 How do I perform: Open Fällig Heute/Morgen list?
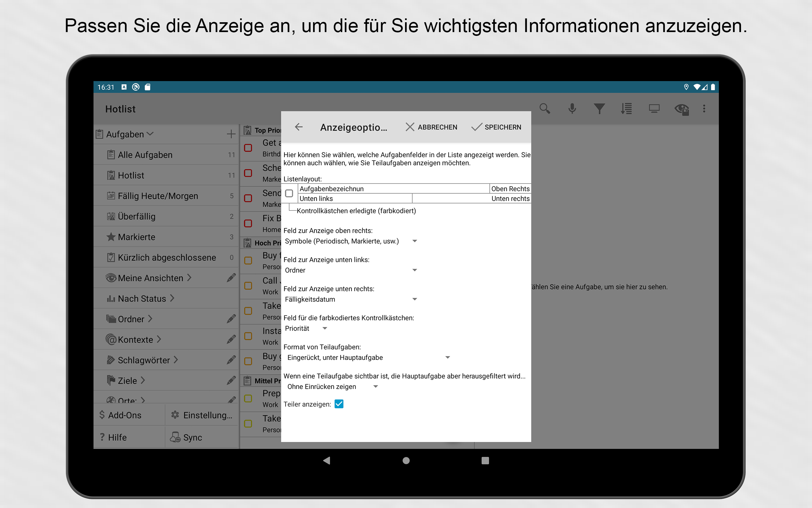pyautogui.click(x=167, y=196)
